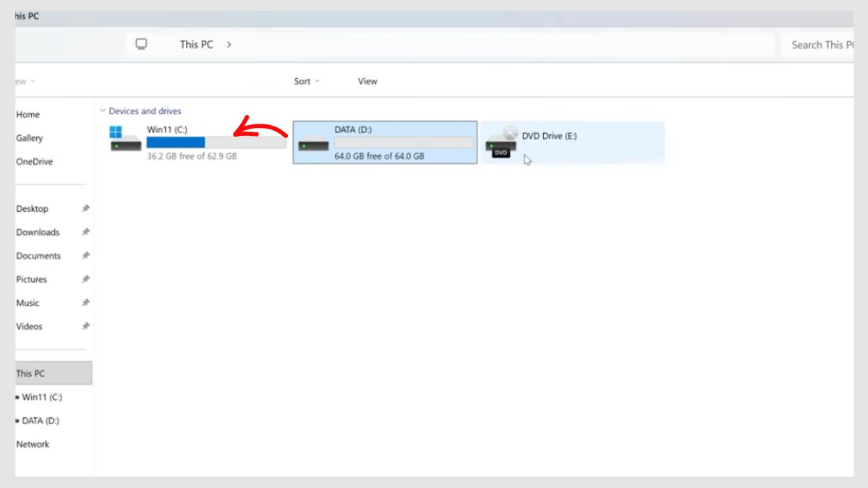Click the 'Devices and drives' group header

[145, 111]
